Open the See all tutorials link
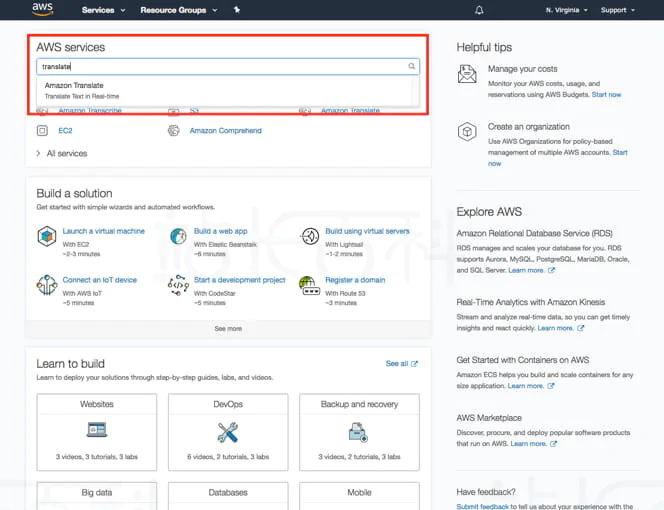The width and height of the screenshot is (664, 510). (x=401, y=364)
